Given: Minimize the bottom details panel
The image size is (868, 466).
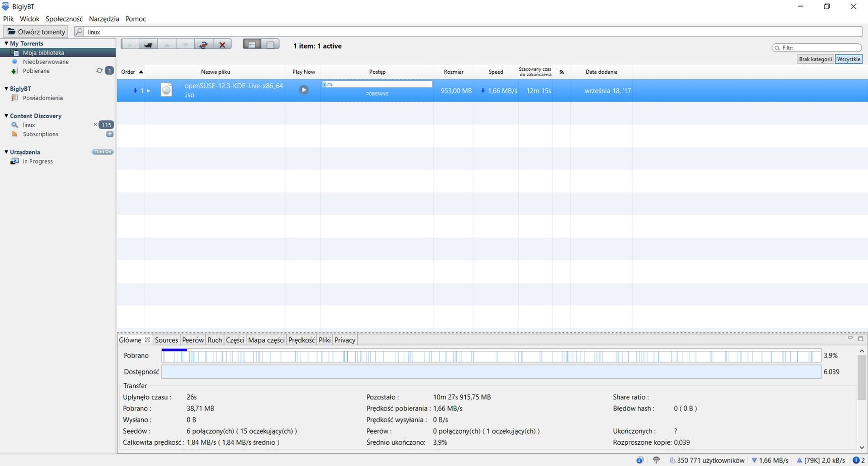Looking at the screenshot, I should tap(850, 338).
